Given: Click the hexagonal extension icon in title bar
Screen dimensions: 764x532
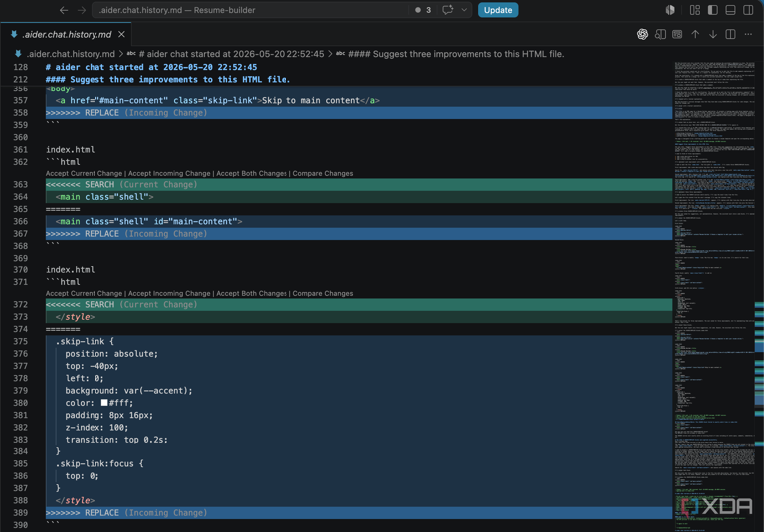Looking at the screenshot, I should click(669, 10).
